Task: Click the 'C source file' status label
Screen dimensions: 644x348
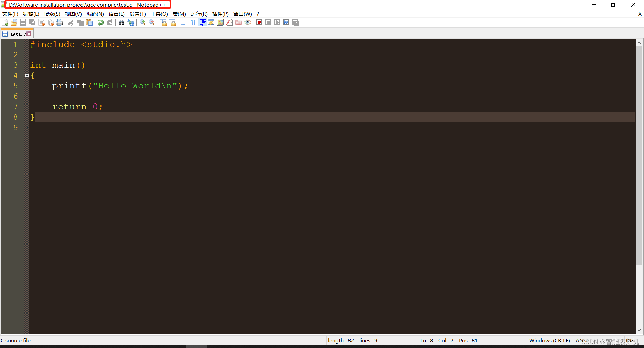Action: coord(16,340)
